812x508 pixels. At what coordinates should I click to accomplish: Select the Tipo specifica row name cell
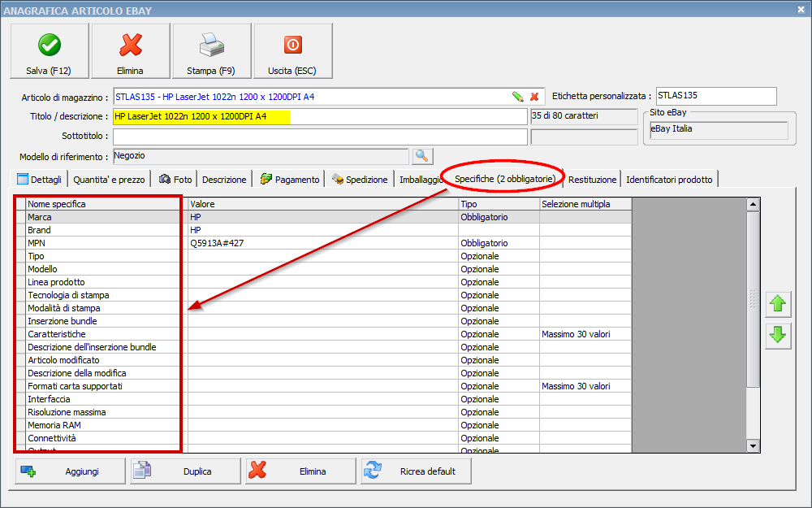click(x=106, y=256)
